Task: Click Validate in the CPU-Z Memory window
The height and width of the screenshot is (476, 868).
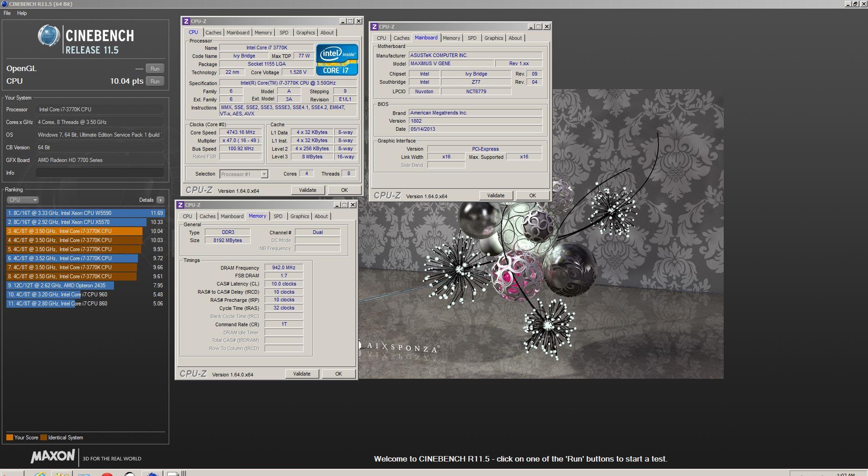Action: (x=302, y=374)
